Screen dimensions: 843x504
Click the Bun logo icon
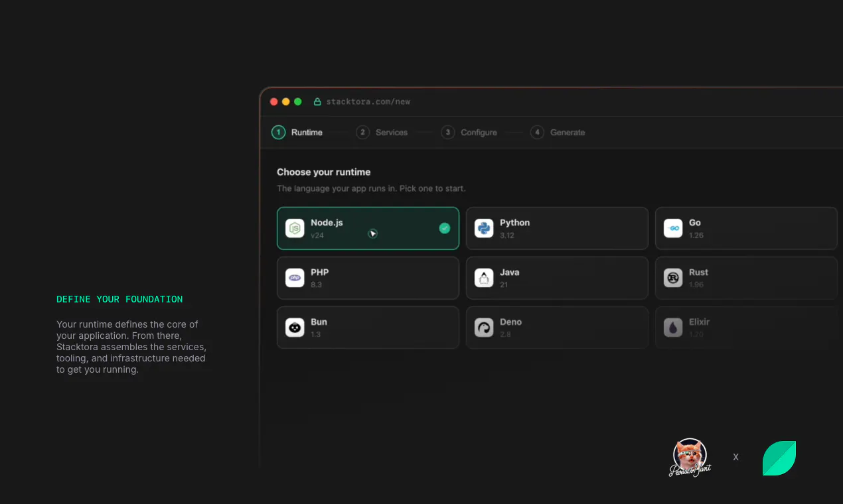click(x=295, y=328)
